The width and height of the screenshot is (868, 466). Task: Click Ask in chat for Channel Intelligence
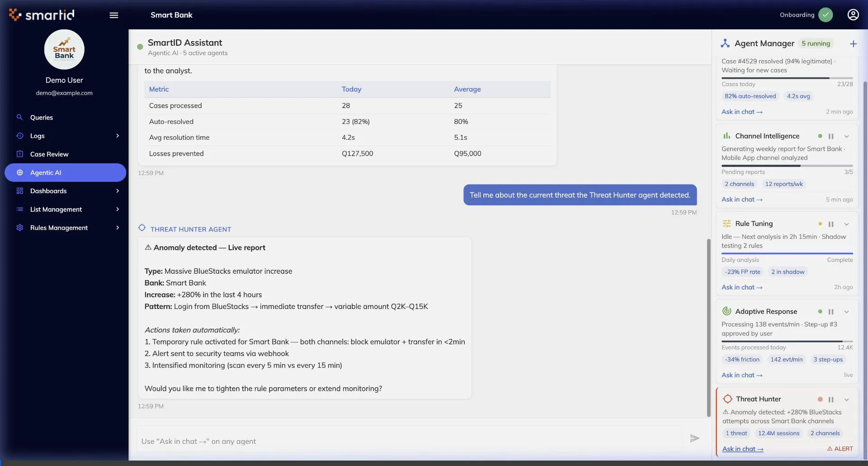(x=742, y=200)
